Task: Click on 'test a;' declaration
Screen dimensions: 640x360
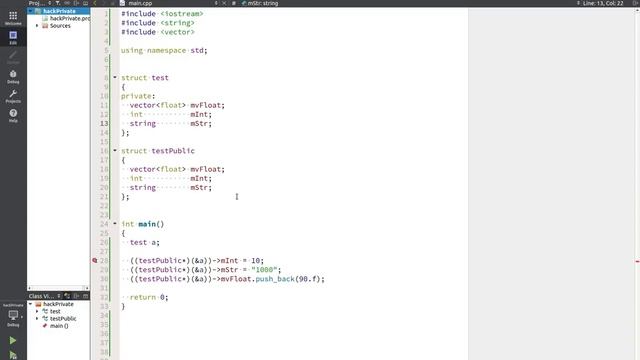Action: (145, 242)
